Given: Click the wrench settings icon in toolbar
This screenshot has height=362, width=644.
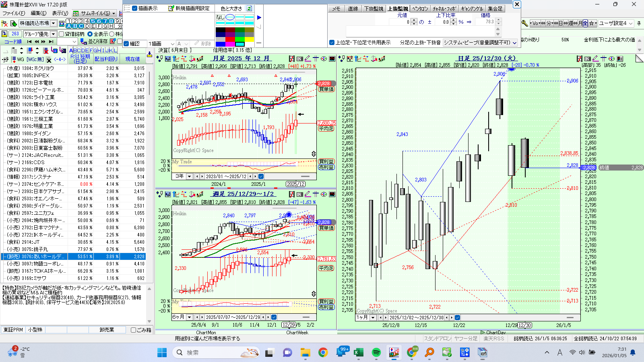Looking at the screenshot, I should [x=525, y=23].
